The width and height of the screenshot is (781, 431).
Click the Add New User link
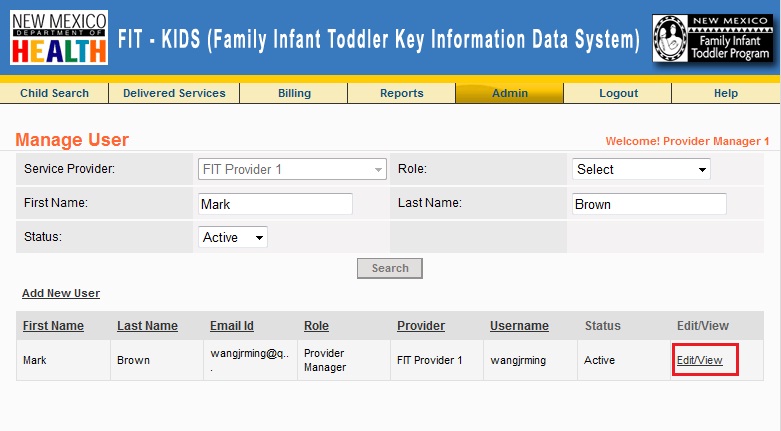[x=61, y=293]
